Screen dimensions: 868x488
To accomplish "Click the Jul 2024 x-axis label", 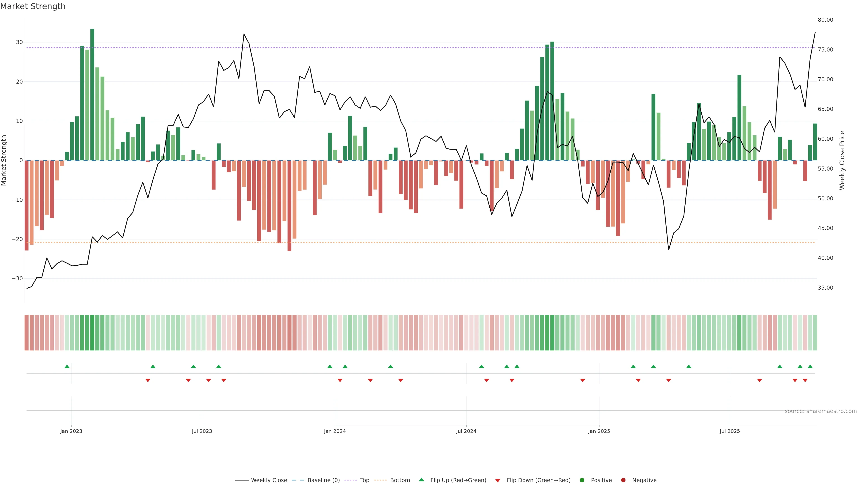I will 466,431.
